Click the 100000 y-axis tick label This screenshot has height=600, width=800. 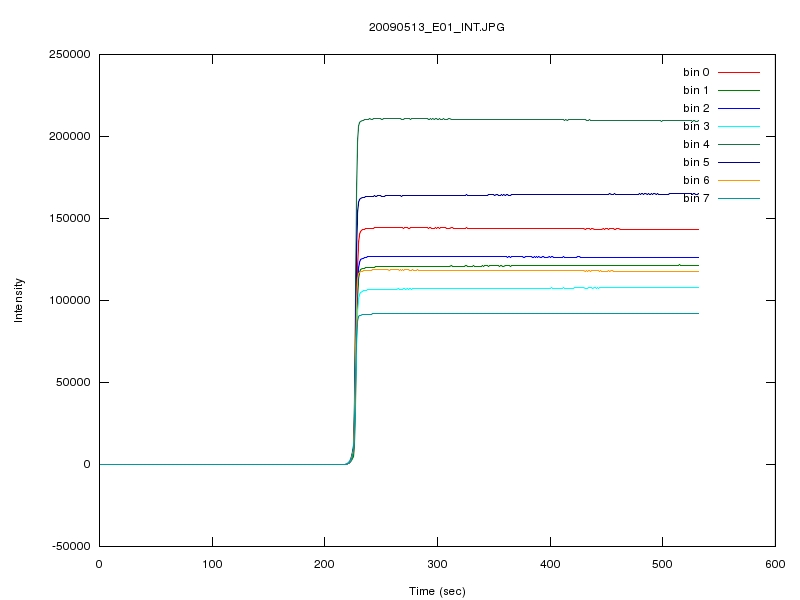(69, 300)
